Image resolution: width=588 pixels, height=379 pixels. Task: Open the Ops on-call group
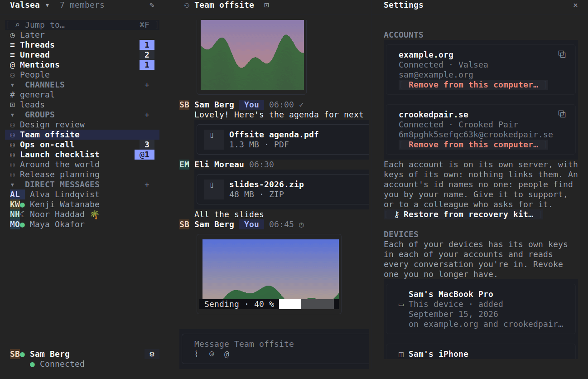pos(82,145)
